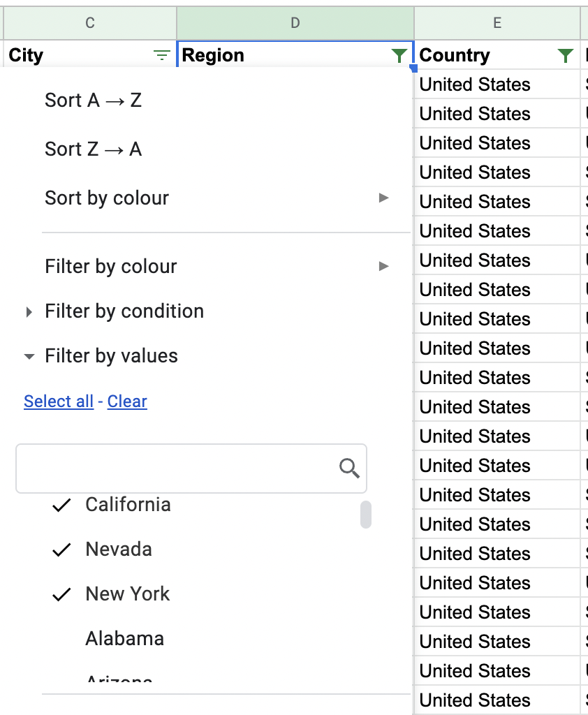The height and width of the screenshot is (715, 588).
Task: Click the Country column filter icon
Action: [x=566, y=56]
